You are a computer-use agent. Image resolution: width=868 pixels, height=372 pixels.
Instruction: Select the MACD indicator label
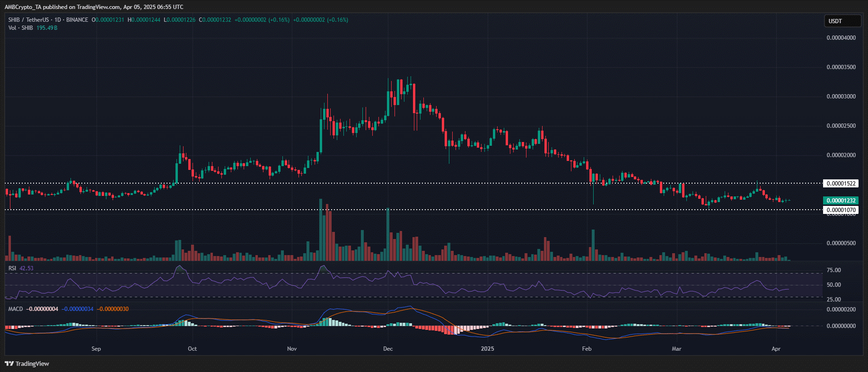[x=16, y=309]
